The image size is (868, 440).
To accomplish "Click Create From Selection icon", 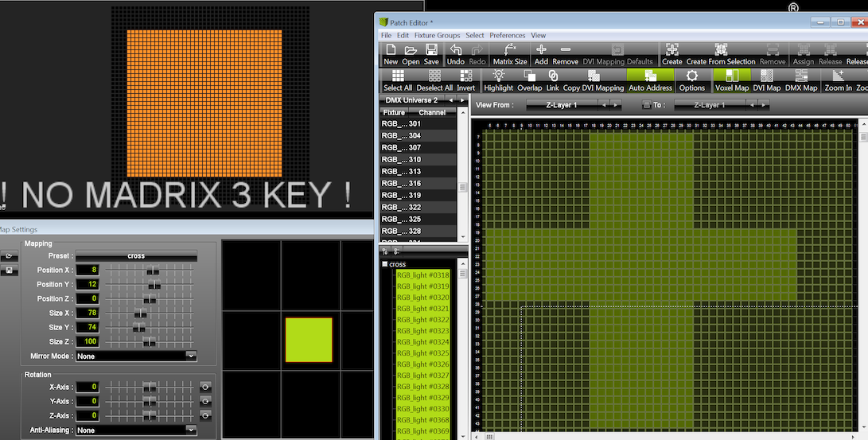I will pos(721,50).
